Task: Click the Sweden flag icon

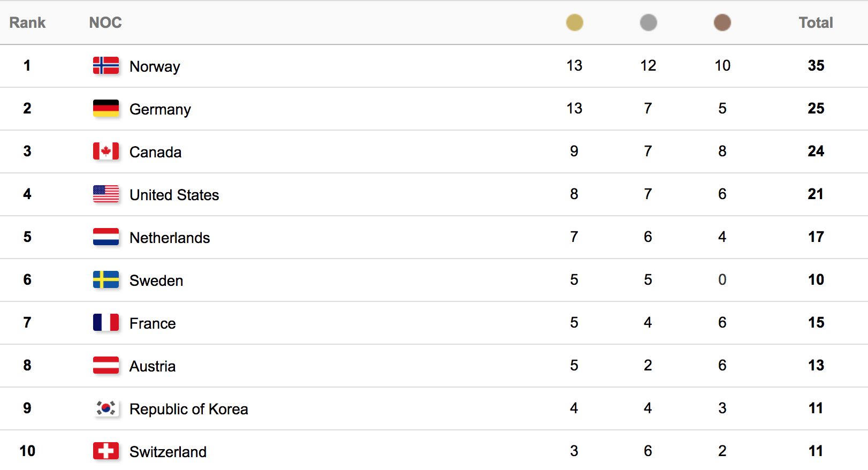Action: 106,279
